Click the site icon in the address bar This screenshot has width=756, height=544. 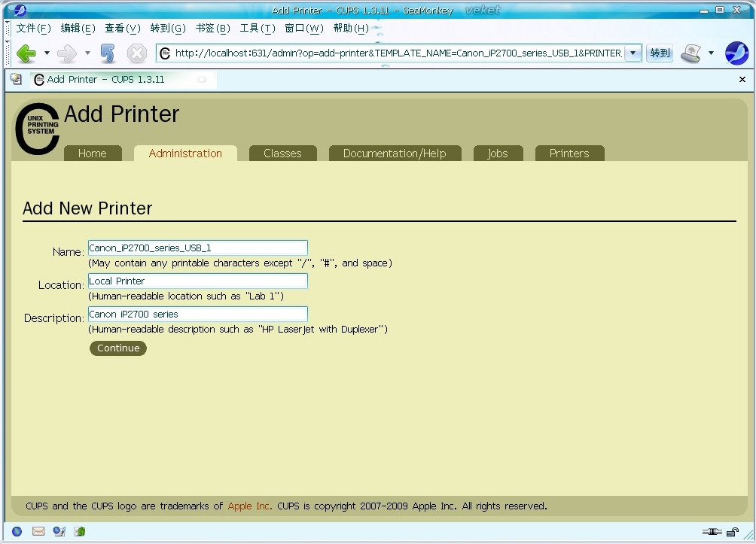click(165, 53)
